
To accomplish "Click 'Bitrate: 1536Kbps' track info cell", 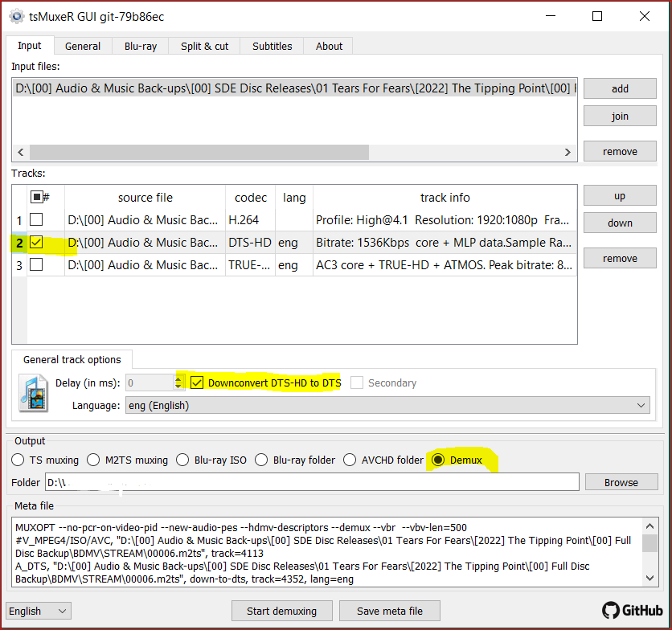I will click(x=445, y=243).
